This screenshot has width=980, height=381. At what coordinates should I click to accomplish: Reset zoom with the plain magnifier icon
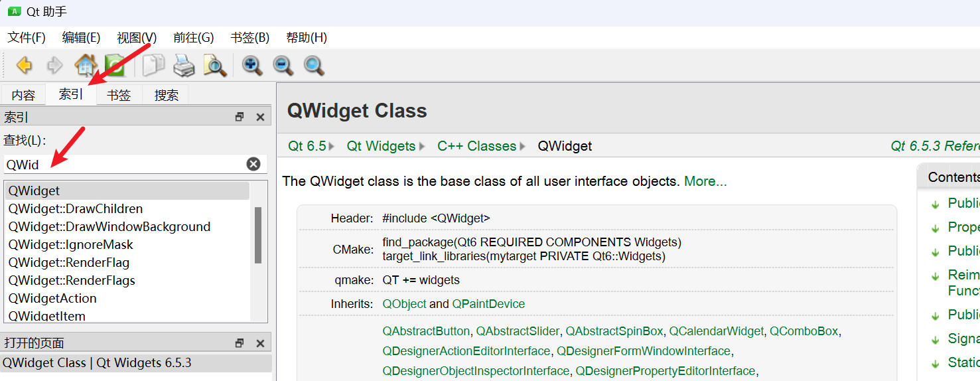click(314, 65)
